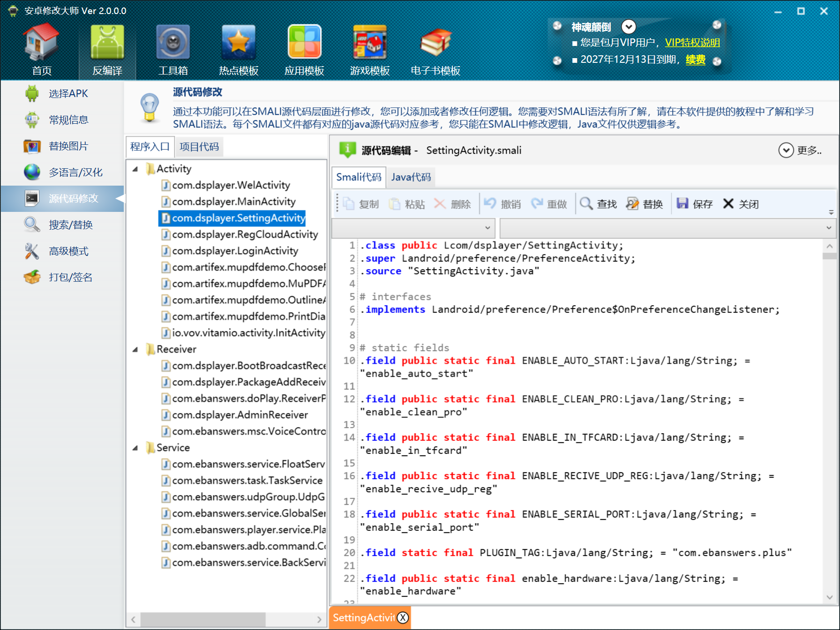
Task: Close the SettingActivity bottom tab
Action: pos(403,618)
